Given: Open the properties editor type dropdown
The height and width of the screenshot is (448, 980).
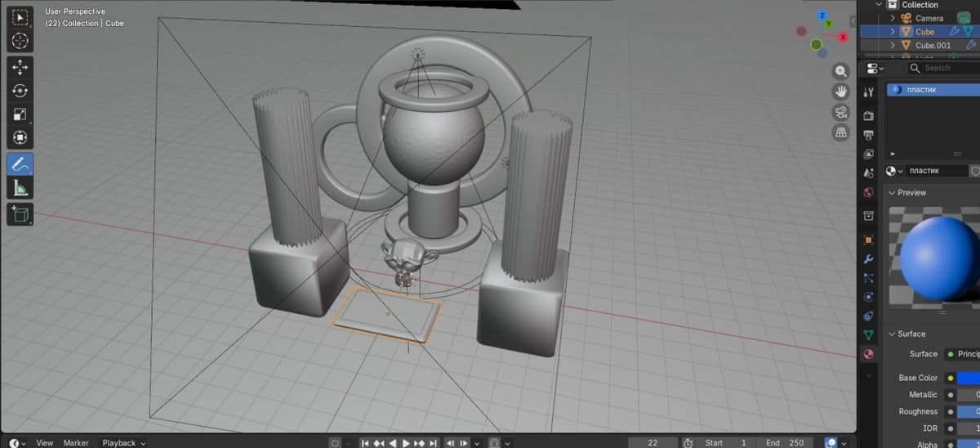Looking at the screenshot, I should pos(876,68).
